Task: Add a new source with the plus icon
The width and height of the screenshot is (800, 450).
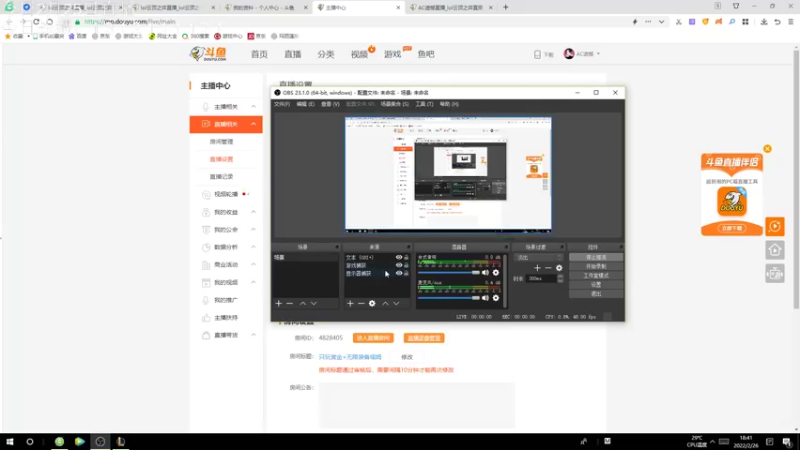Action: coord(350,304)
